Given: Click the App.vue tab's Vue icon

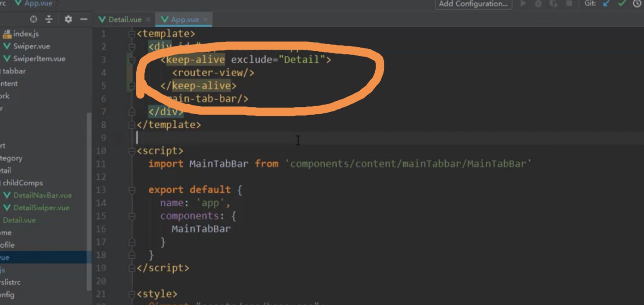Looking at the screenshot, I should [x=165, y=20].
